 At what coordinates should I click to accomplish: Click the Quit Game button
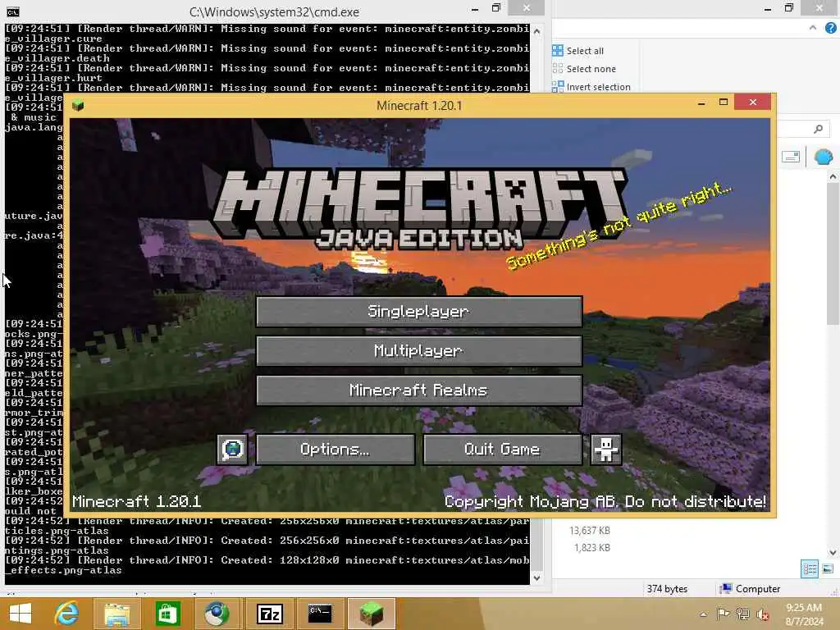[x=503, y=449]
